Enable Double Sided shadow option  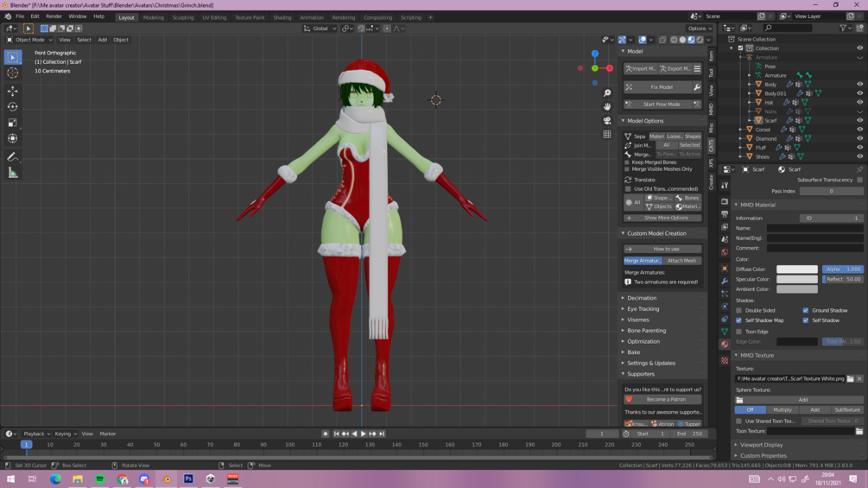[739, 310]
